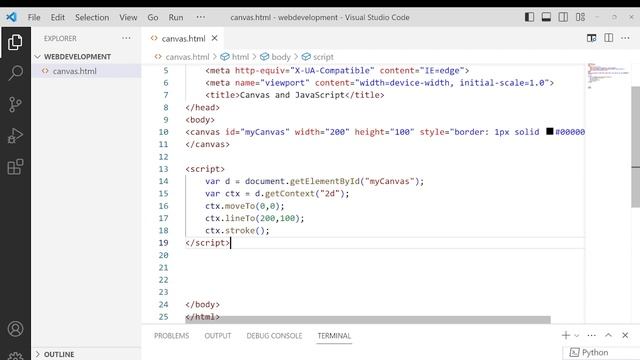Viewport: 640px width, 360px height.
Task: Close the terminal panel
Action: pos(625,335)
